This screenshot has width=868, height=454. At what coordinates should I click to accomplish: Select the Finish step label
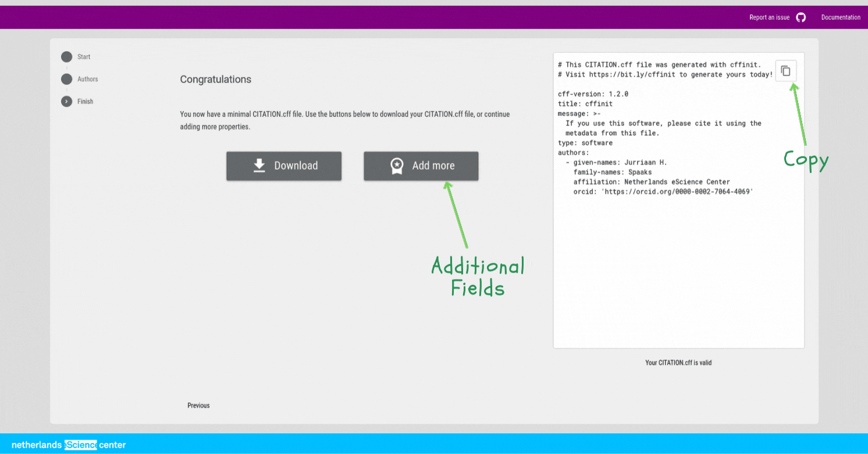point(85,101)
